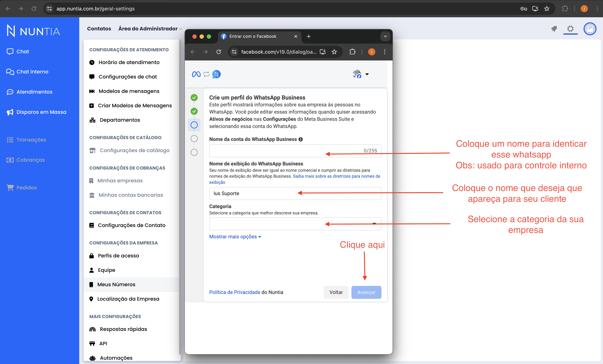Screen dimensions: 603x364
Task: Select the fourth step indicator
Action: (x=194, y=139)
